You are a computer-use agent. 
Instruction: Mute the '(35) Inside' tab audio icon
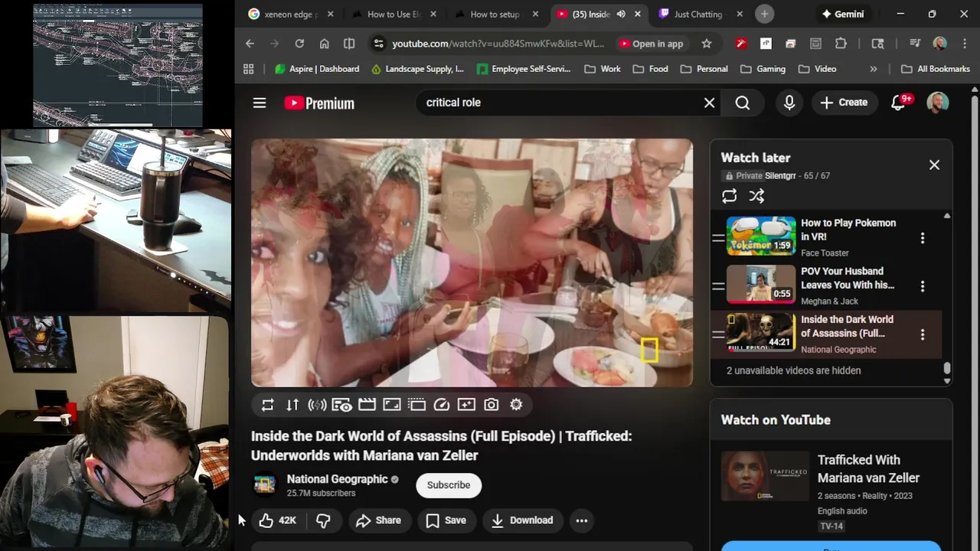(x=621, y=14)
